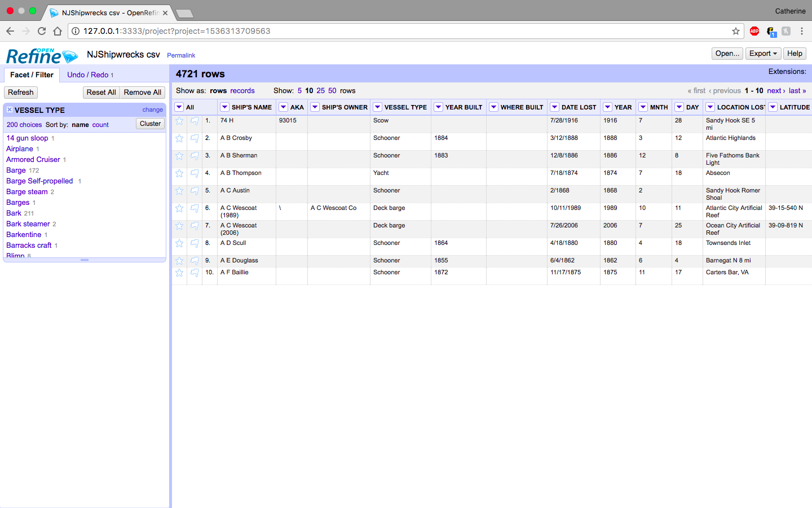Toggle star on row 6

[x=179, y=208]
